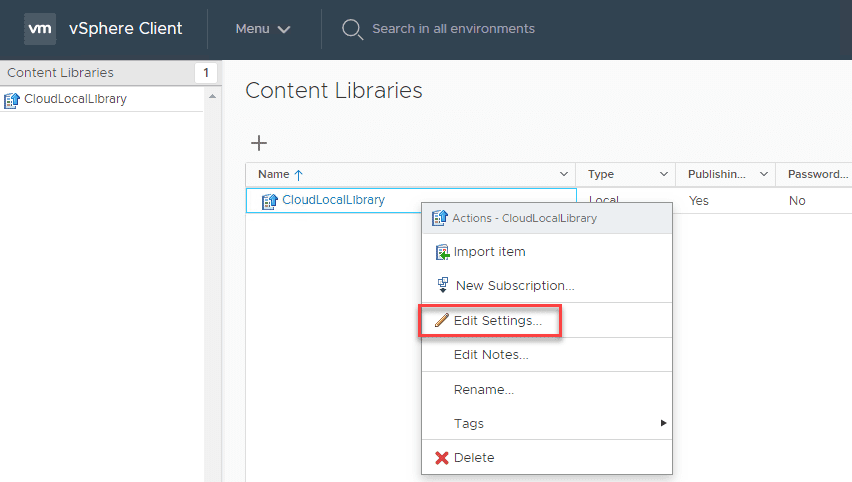The height and width of the screenshot is (482, 852).
Task: Open the Type column filter chevron
Action: click(662, 175)
